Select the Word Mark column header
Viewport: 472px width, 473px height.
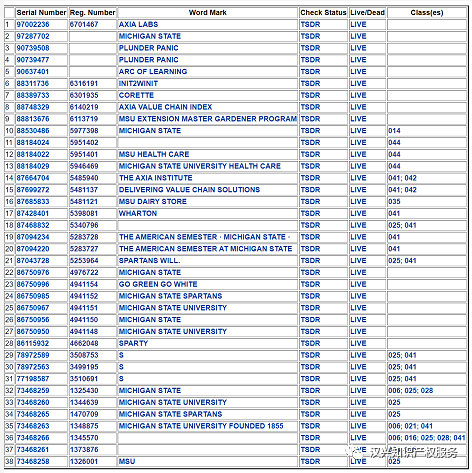coord(208,12)
